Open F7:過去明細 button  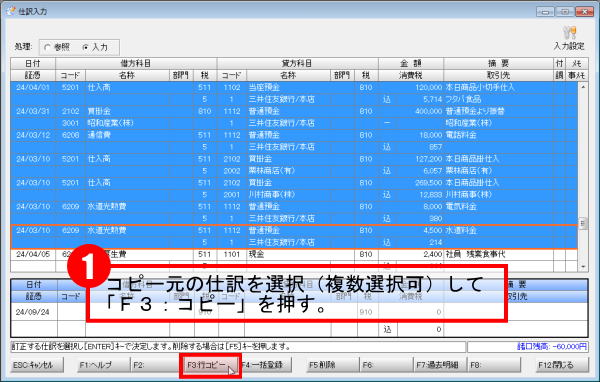coord(440,365)
